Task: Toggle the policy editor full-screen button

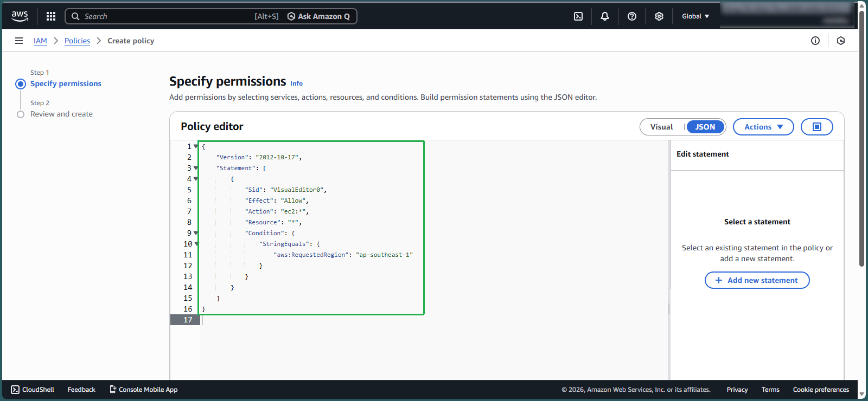Action: pos(816,127)
